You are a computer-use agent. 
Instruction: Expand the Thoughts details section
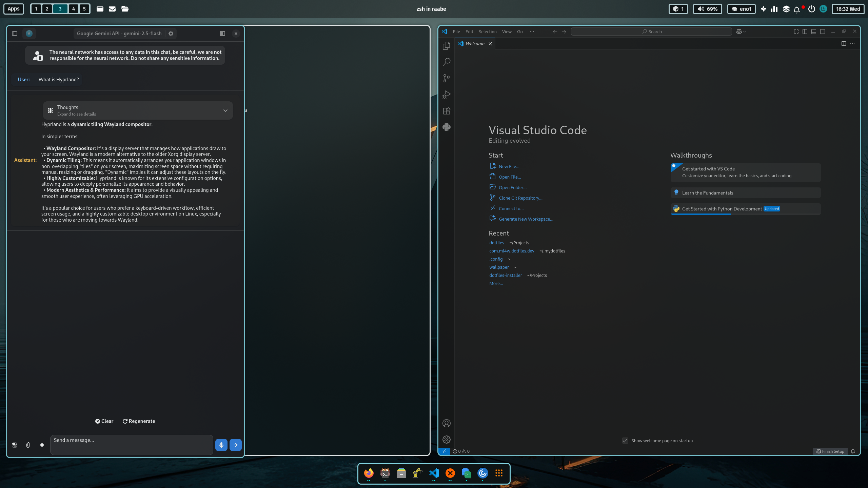225,110
